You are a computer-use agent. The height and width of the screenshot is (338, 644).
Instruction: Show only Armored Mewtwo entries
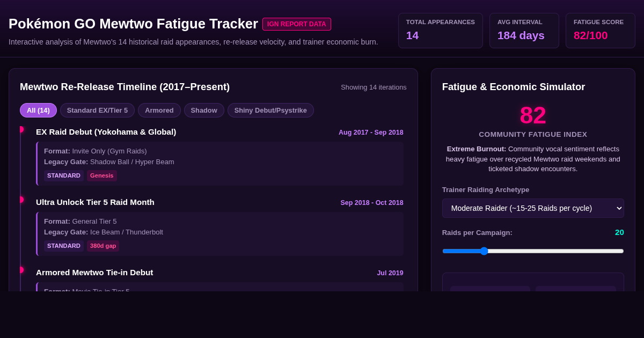pyautogui.click(x=159, y=110)
